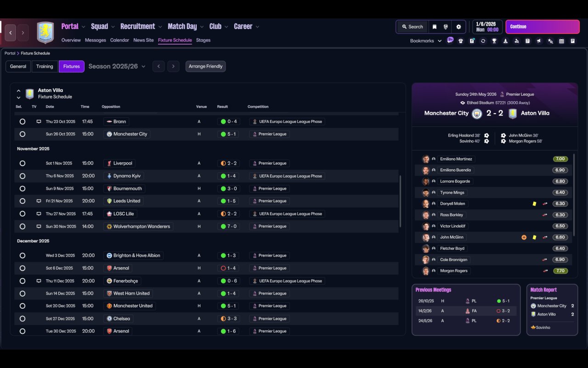Expand the Career menu dropdown
Screen dimensions: 588x368
(257, 27)
